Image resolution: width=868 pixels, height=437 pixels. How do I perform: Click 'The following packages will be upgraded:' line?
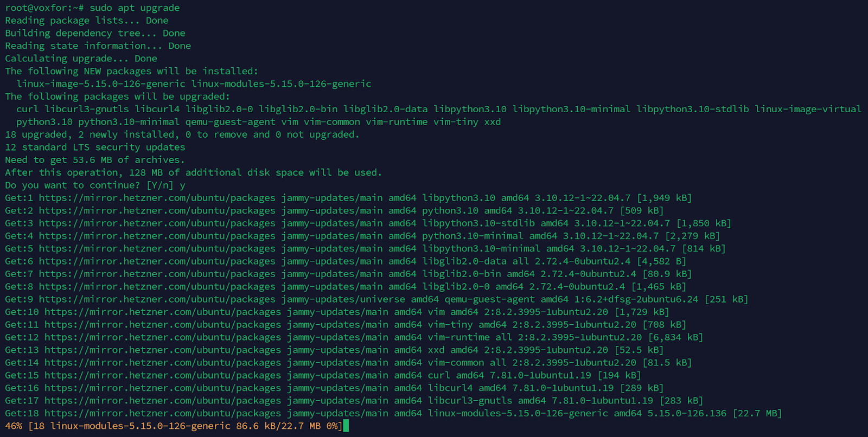tap(118, 97)
